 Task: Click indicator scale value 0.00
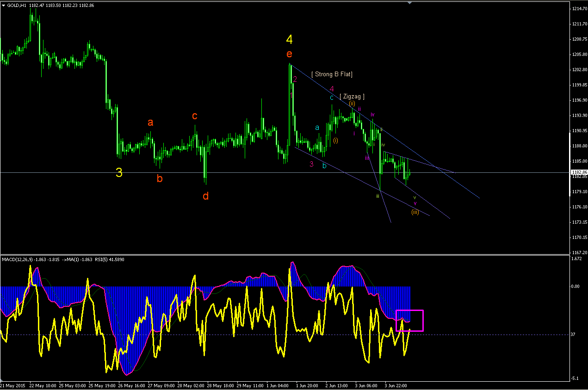pos(576,286)
